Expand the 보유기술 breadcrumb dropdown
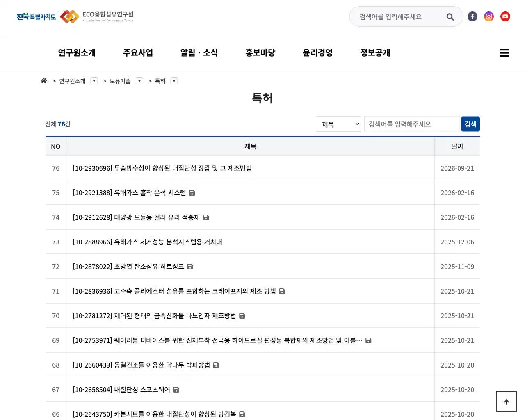 pos(139,81)
